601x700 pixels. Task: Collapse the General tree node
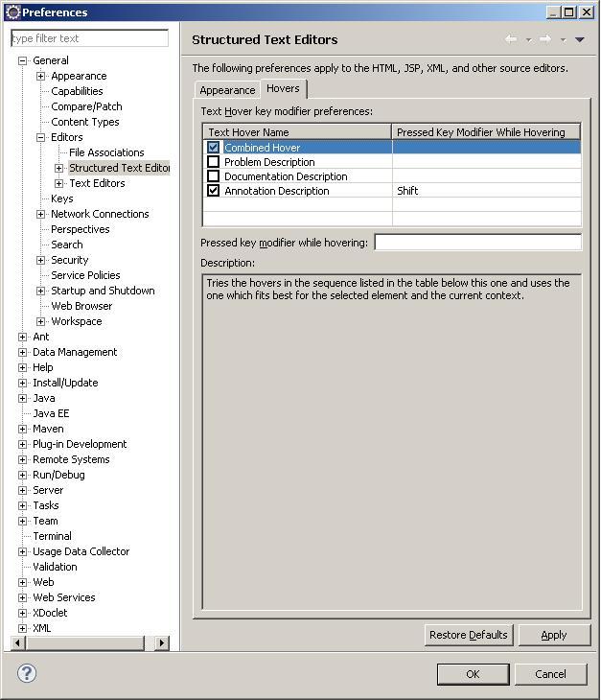[23, 60]
